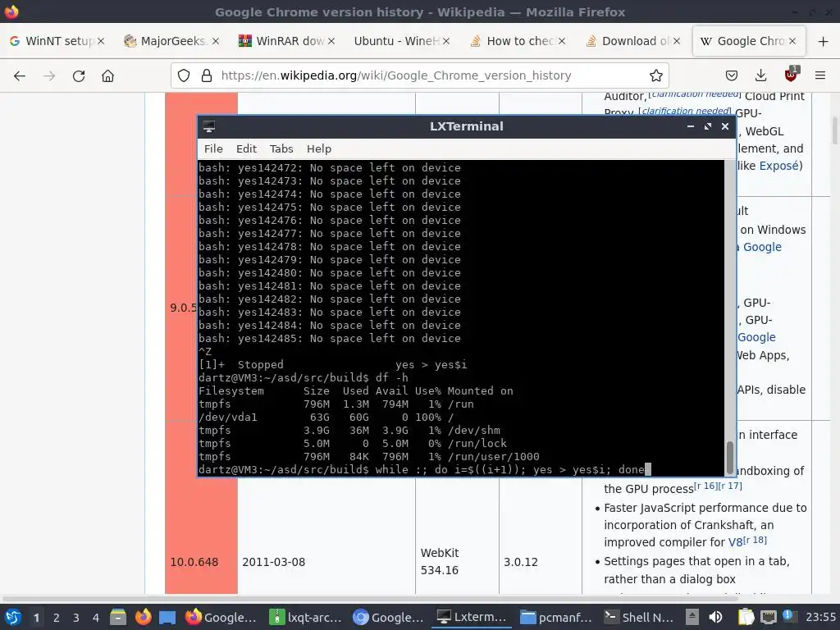
Task: Close the Ubuntu - WineHQ tab
Action: 446,41
